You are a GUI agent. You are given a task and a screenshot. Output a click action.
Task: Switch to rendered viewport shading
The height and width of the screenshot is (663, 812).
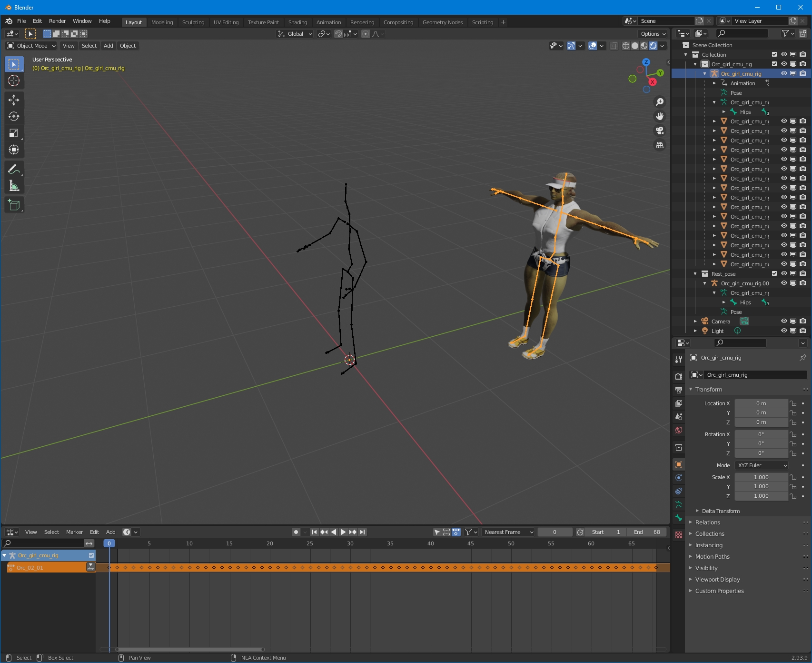point(654,46)
